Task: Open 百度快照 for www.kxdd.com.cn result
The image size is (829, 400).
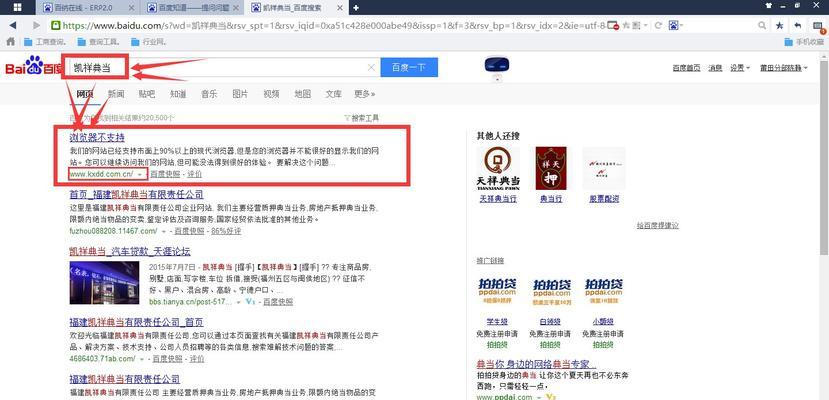Action: click(165, 174)
